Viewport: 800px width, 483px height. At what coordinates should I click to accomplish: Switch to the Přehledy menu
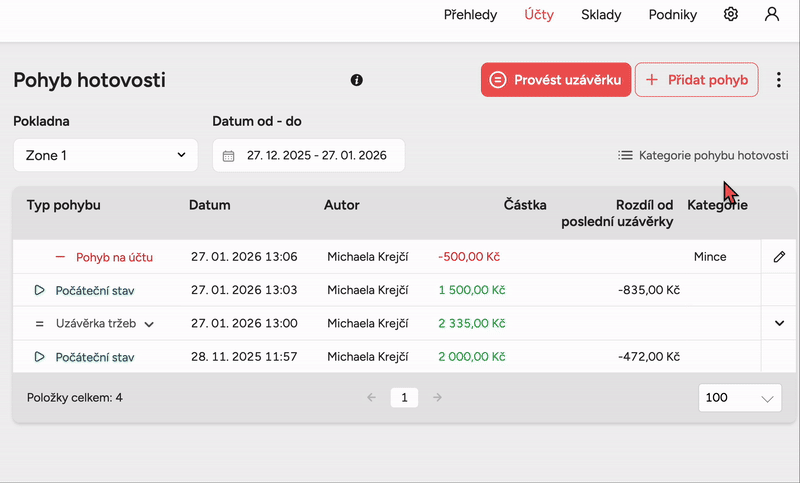pos(470,15)
